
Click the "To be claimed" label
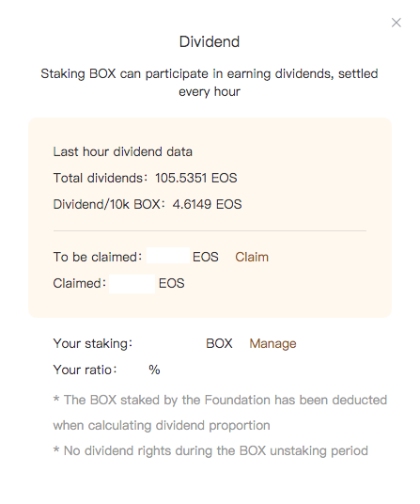pyautogui.click(x=98, y=257)
